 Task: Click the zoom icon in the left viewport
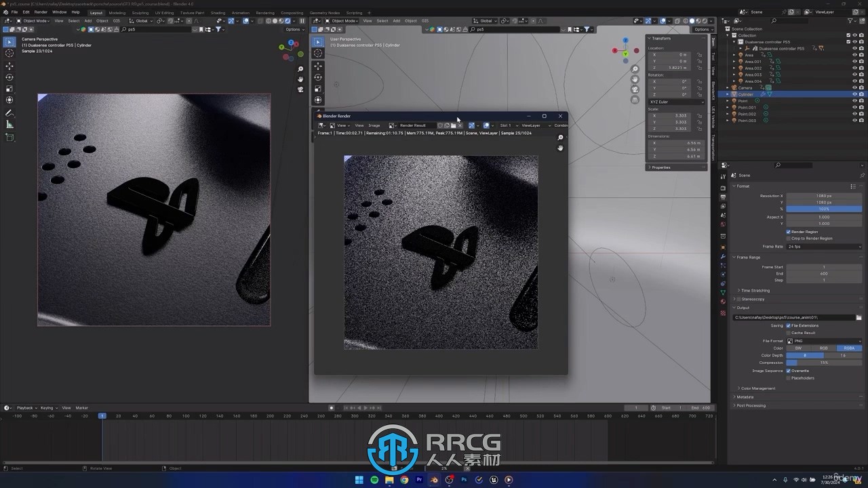[x=300, y=69]
